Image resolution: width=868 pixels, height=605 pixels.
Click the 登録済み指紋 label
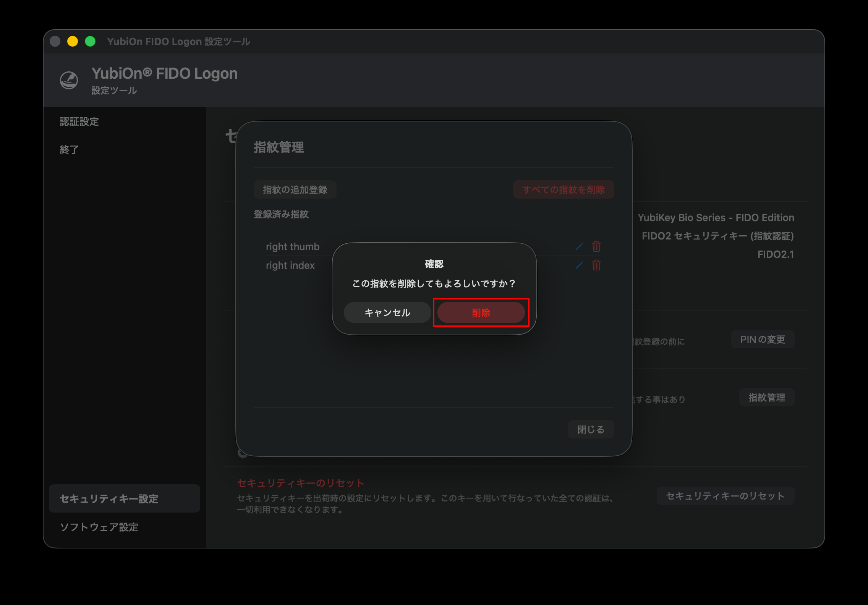click(x=281, y=214)
